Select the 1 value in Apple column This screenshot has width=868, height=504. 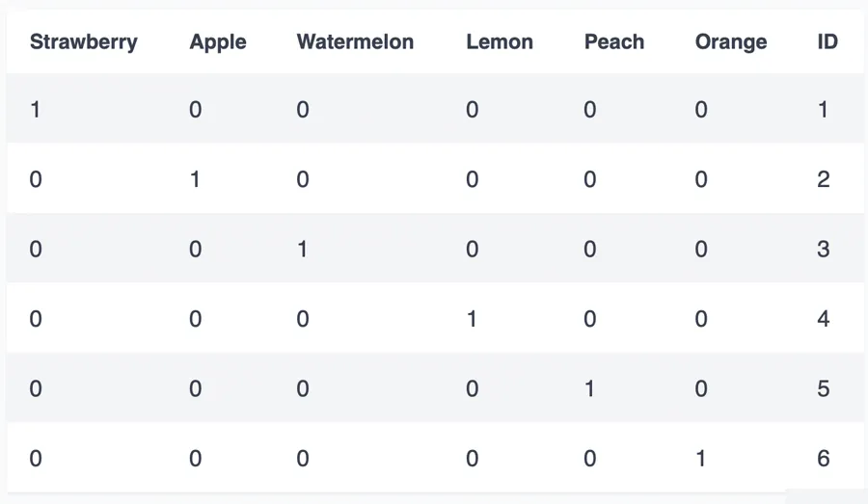point(196,179)
